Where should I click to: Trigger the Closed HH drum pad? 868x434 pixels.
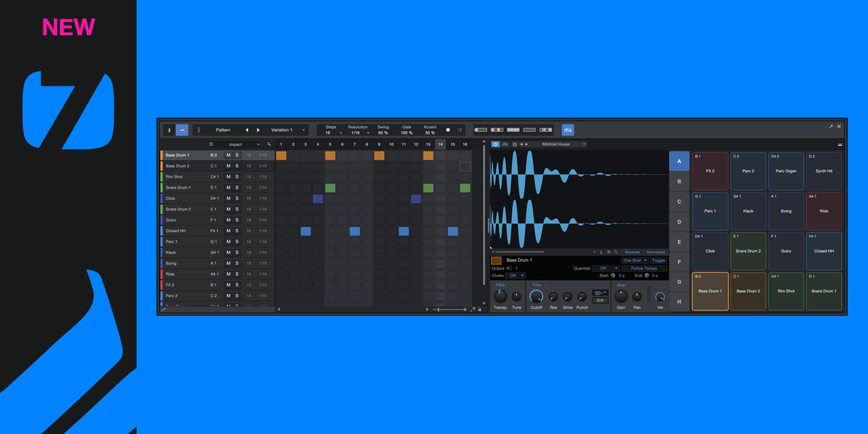(824, 251)
